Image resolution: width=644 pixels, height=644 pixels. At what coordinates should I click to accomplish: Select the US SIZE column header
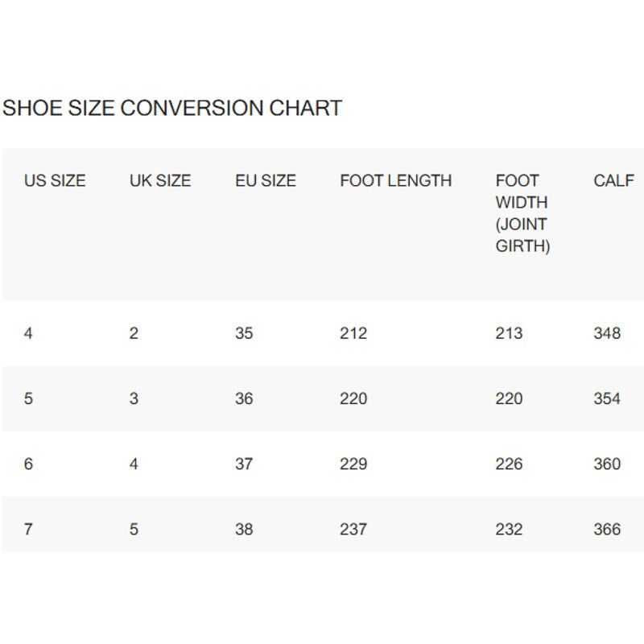[55, 180]
